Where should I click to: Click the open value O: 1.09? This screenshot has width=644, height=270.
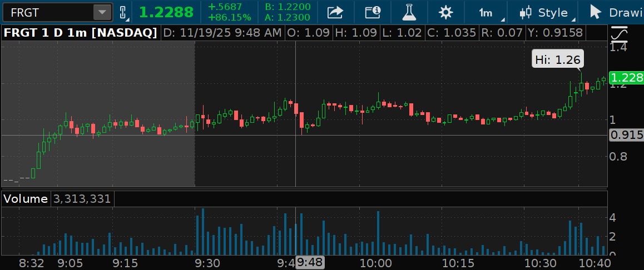coord(309,33)
